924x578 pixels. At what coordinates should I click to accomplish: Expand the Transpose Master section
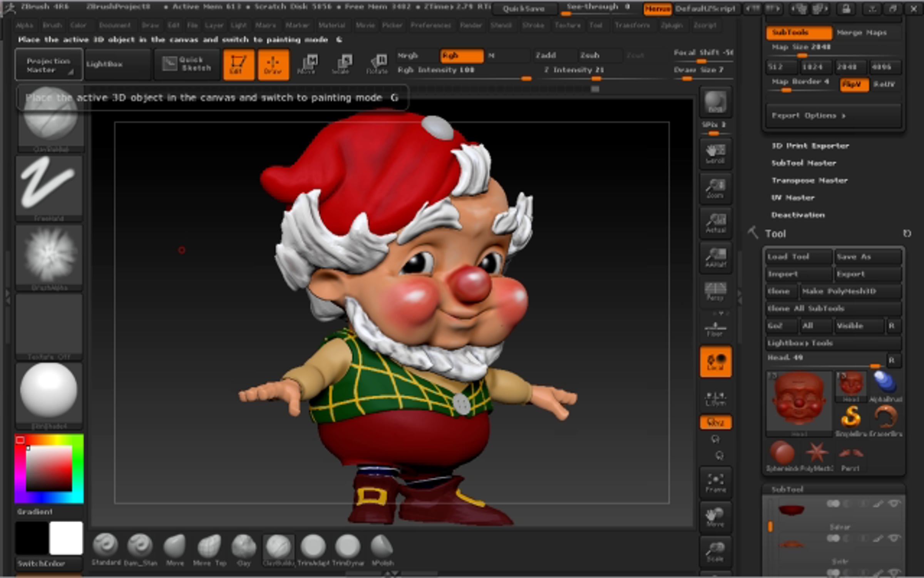[x=809, y=180]
